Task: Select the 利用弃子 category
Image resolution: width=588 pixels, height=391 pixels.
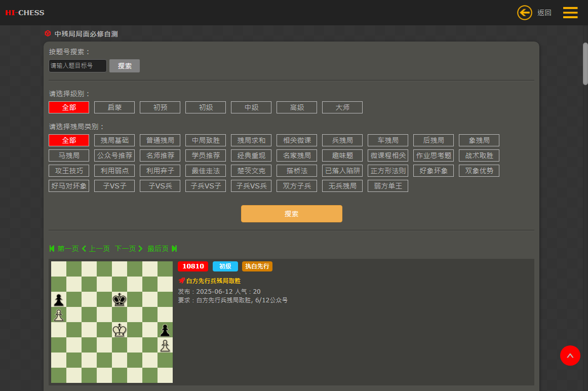Action: click(x=160, y=171)
